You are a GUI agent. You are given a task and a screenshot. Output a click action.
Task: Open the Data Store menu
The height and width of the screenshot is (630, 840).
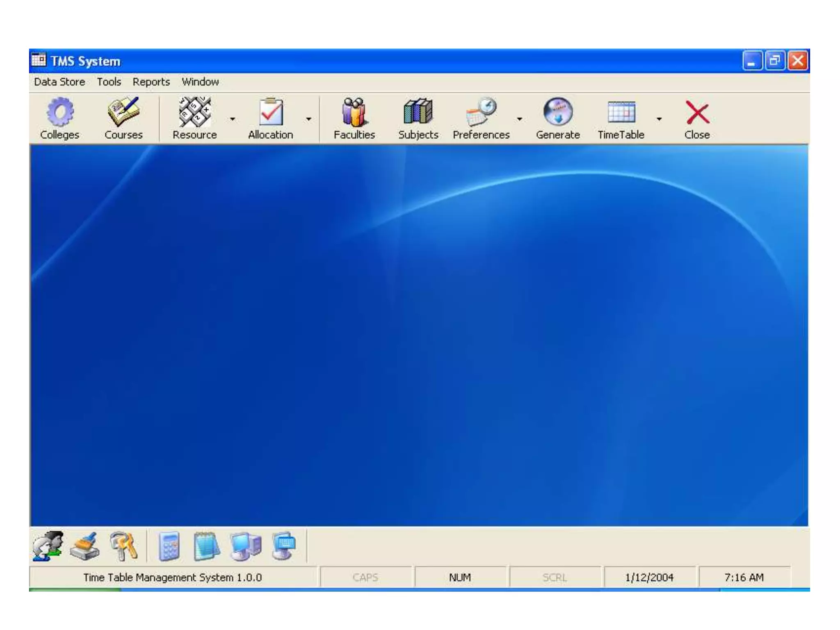(59, 82)
